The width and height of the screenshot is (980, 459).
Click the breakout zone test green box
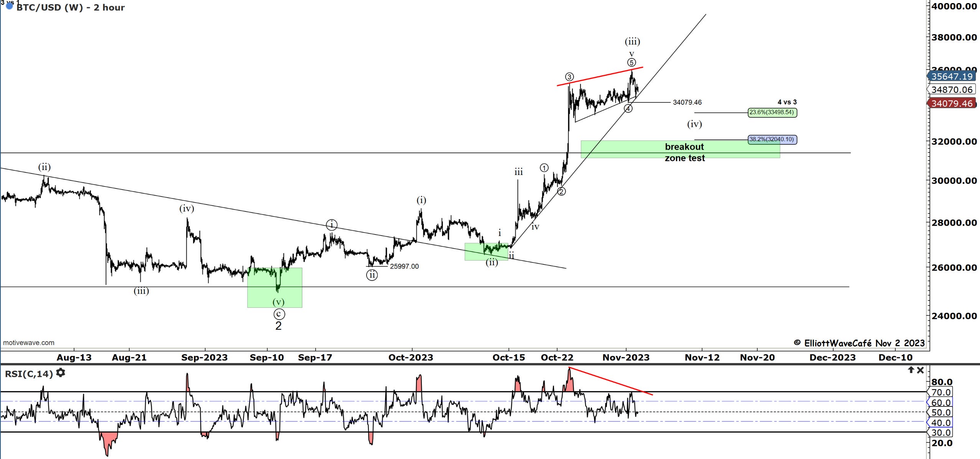633,149
